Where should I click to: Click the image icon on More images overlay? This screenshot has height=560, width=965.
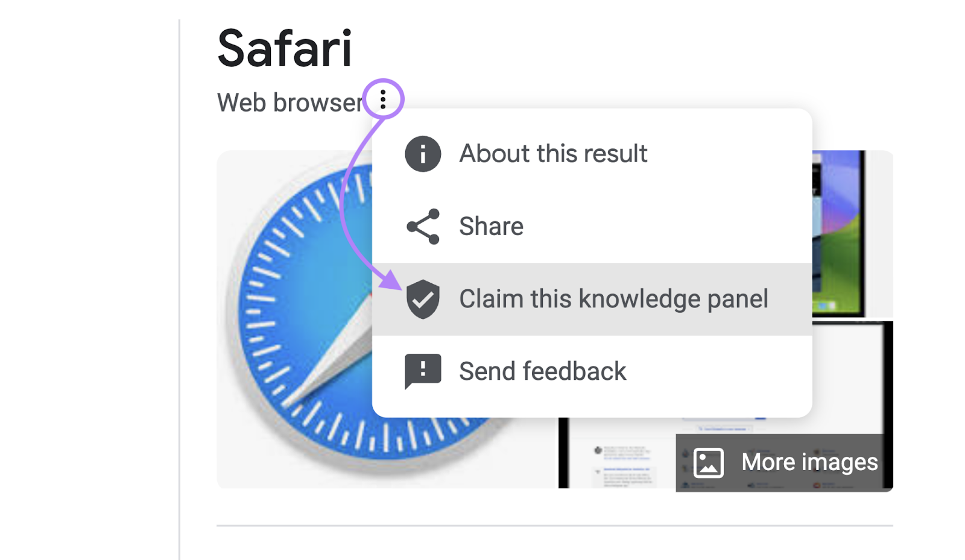(709, 462)
